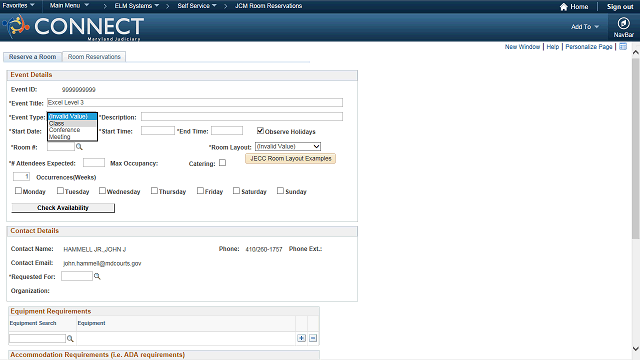Click phone number 410/260-1757
Image resolution: width=640 pixels, height=360 pixels.
click(x=264, y=249)
